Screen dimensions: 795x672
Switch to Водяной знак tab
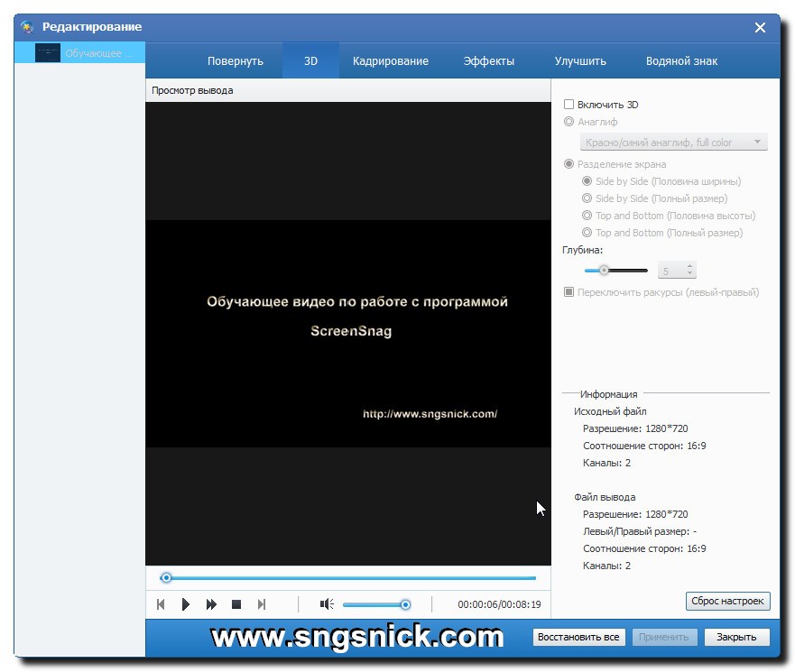(681, 60)
